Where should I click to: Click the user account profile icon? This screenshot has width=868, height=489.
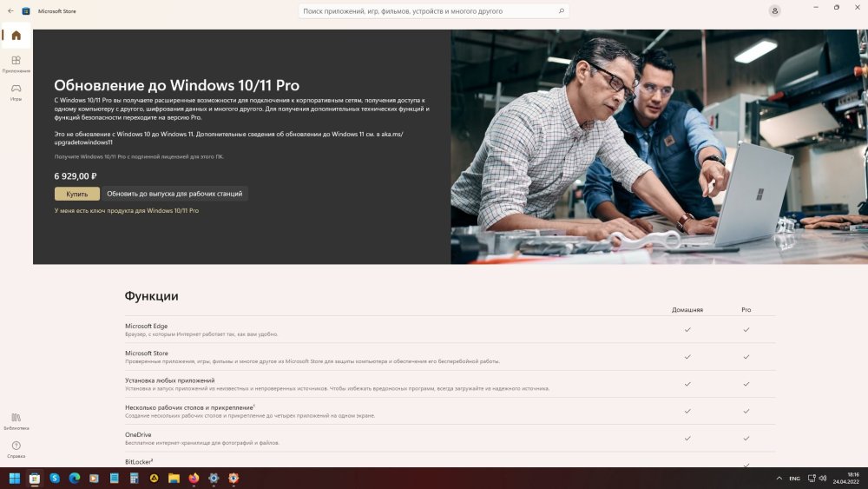(774, 10)
